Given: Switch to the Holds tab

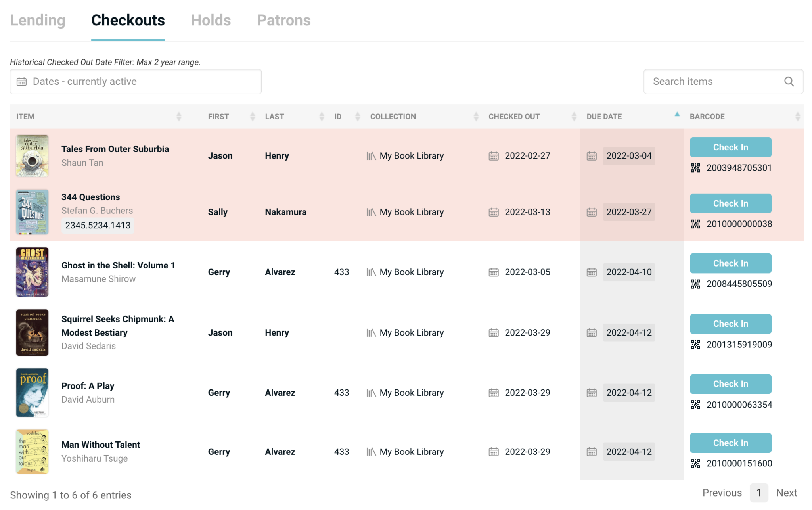Looking at the screenshot, I should pos(211,21).
